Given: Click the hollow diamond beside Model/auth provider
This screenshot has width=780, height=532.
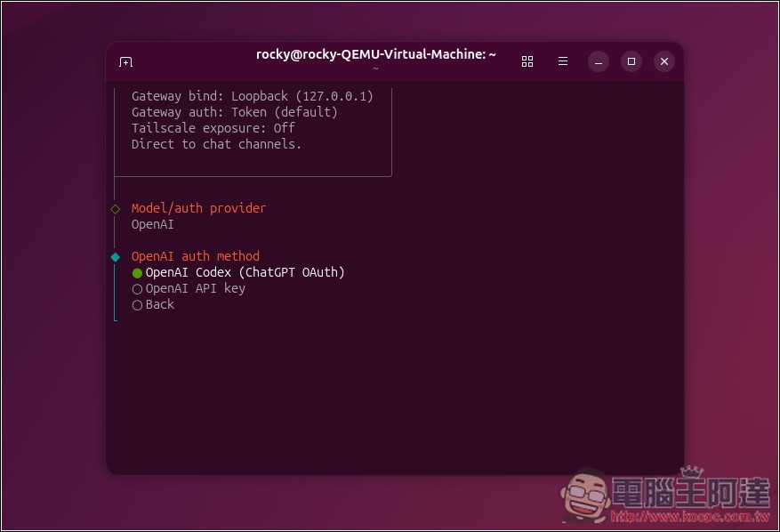Looking at the screenshot, I should (x=115, y=209).
